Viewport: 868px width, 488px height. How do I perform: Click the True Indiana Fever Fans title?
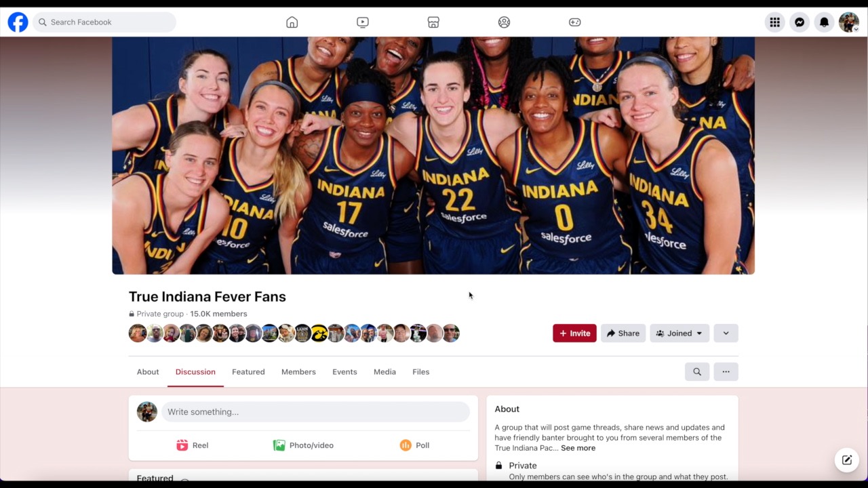pos(208,296)
